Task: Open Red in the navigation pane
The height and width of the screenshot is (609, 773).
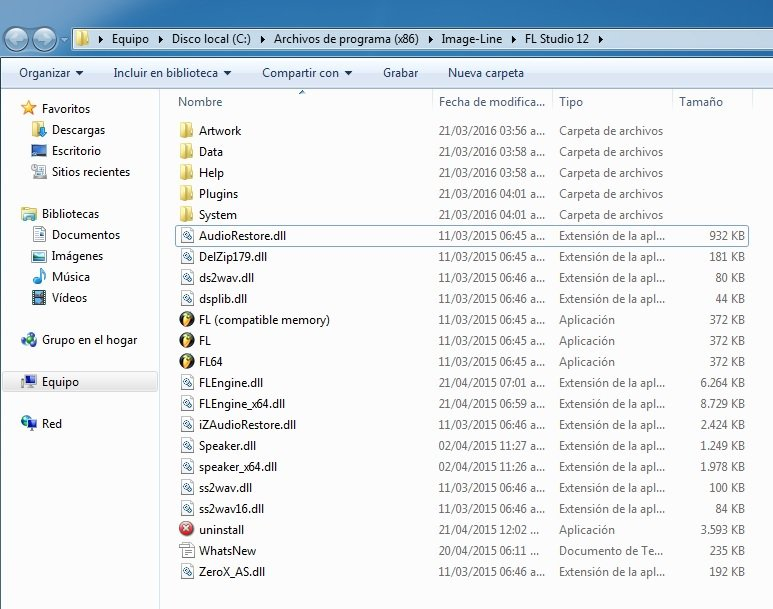Action: 51,424
